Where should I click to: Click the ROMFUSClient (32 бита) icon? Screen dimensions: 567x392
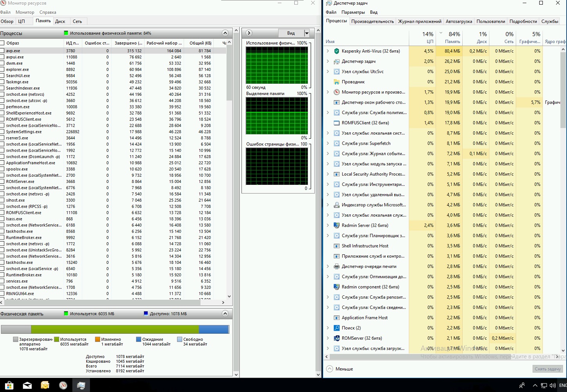336,123
